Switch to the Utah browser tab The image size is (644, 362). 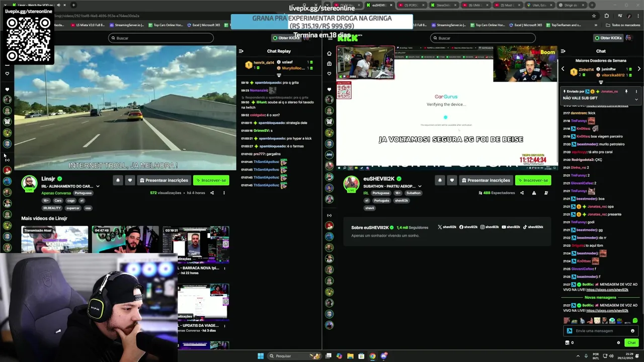pyautogui.click(x=539, y=5)
